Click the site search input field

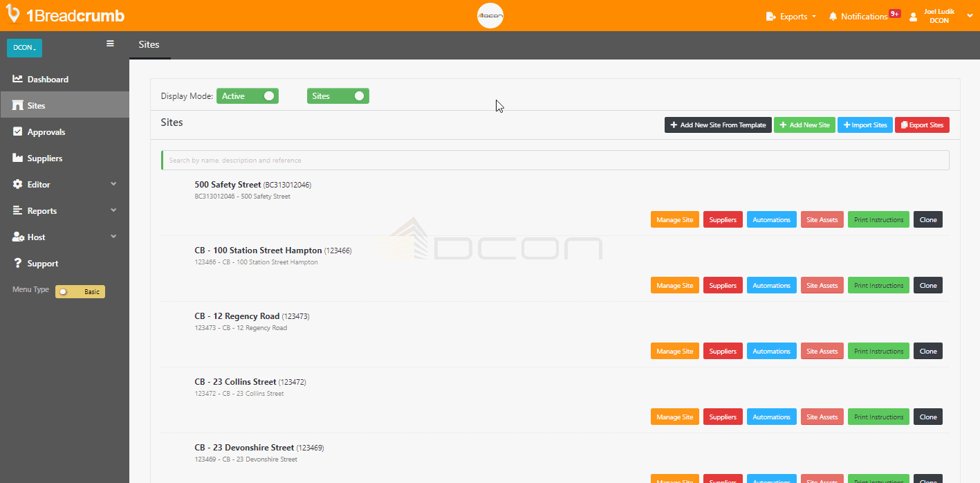pyautogui.click(x=555, y=161)
